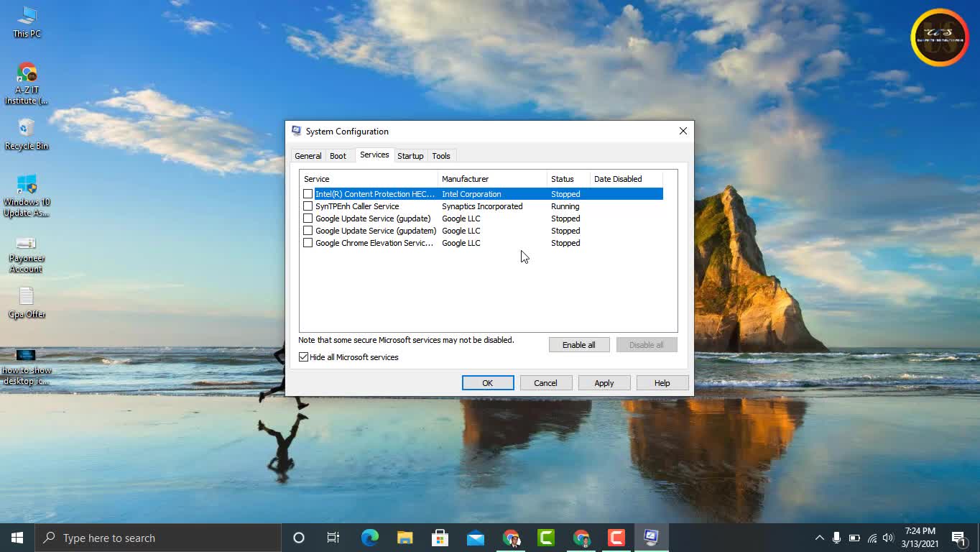Viewport: 980px width, 552px height.
Task: Click OK in System Configuration
Action: click(488, 383)
